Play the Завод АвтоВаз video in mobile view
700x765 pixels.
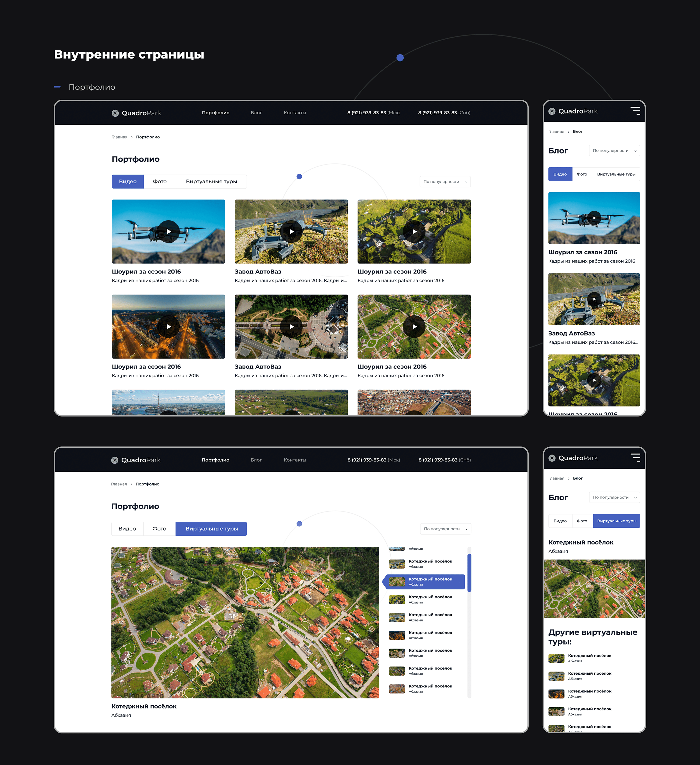[594, 299]
